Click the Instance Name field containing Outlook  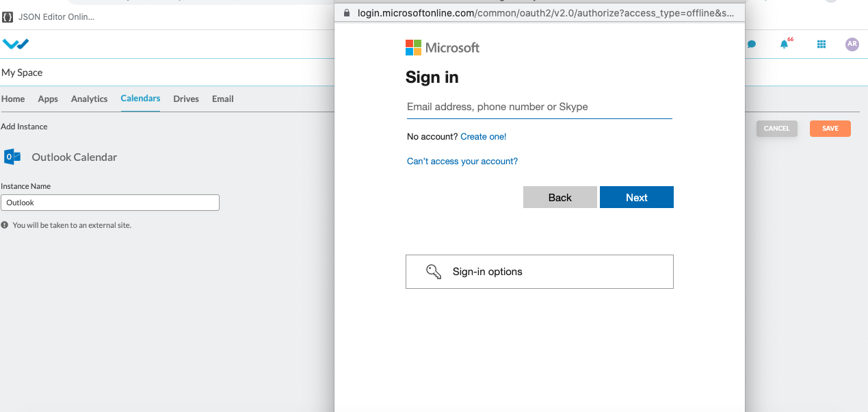[110, 203]
